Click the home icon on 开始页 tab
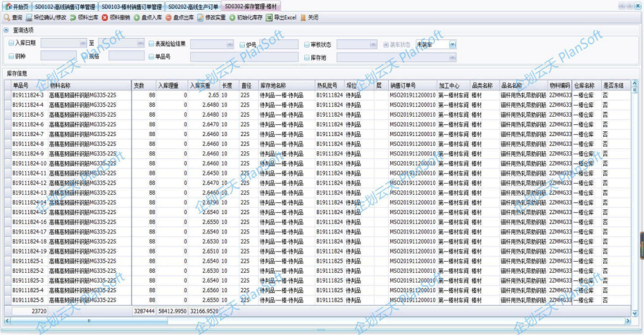 point(8,6)
